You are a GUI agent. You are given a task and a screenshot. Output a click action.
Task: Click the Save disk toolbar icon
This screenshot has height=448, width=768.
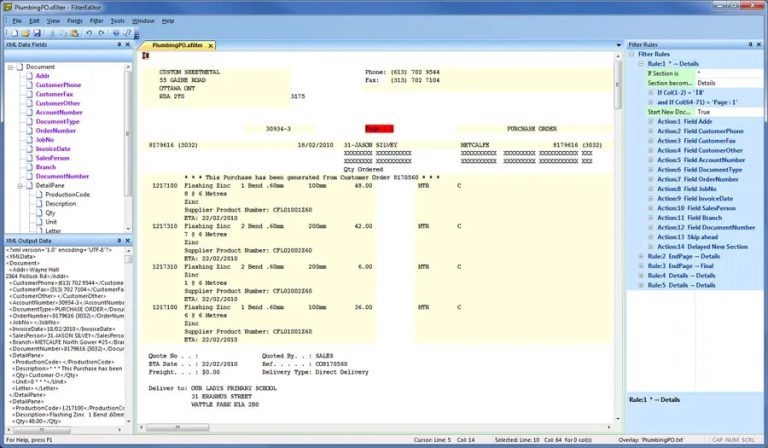point(37,33)
